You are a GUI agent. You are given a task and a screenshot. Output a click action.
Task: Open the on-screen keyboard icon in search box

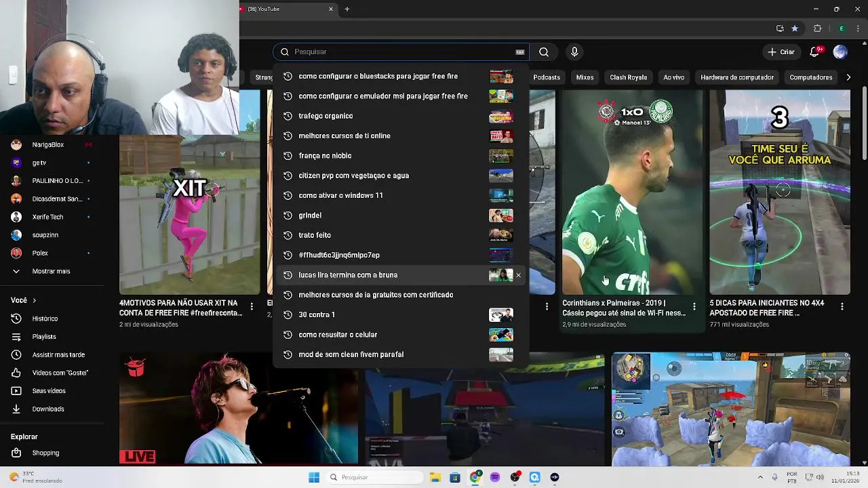(x=520, y=52)
